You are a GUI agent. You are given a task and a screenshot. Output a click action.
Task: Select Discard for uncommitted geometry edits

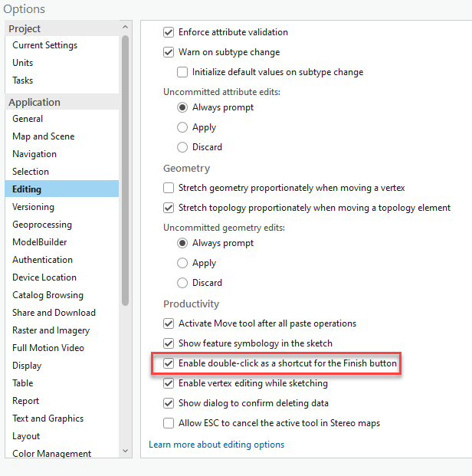coord(182,283)
